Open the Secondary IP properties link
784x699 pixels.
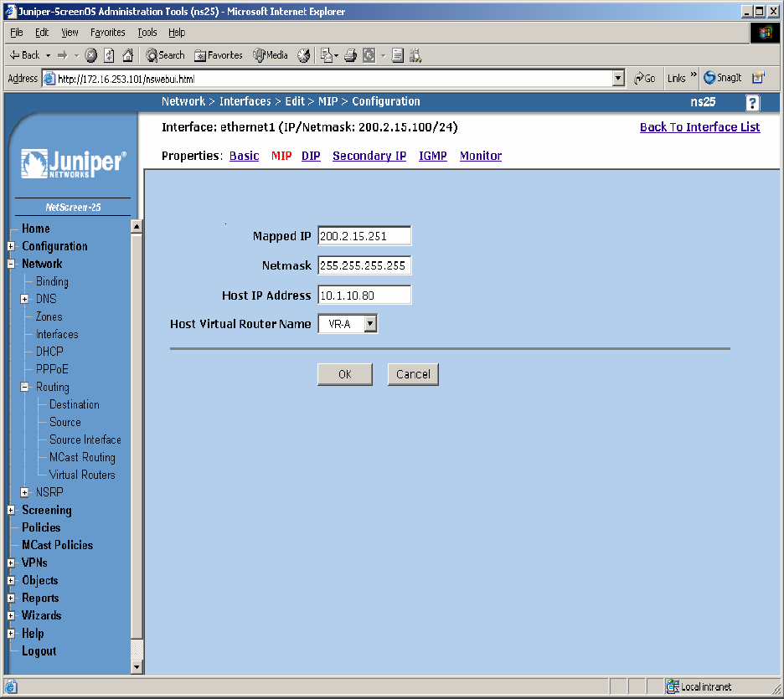click(x=369, y=156)
